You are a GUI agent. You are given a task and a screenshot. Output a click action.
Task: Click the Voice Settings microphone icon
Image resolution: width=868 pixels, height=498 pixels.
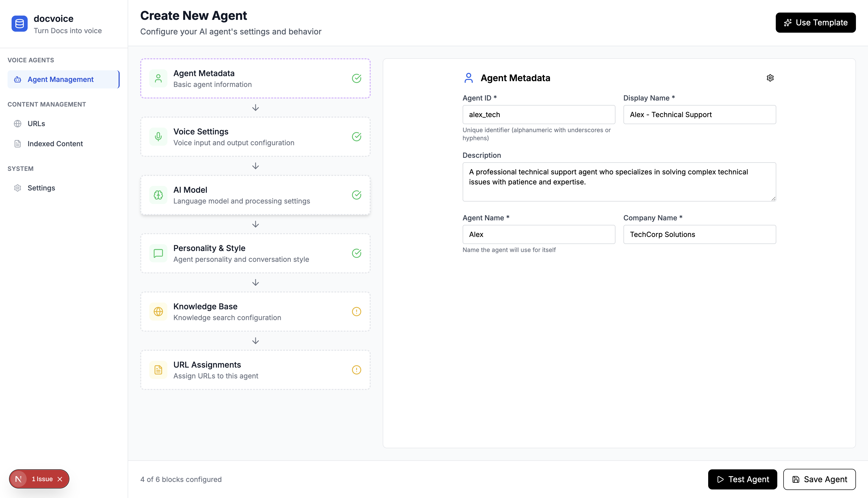tap(158, 137)
